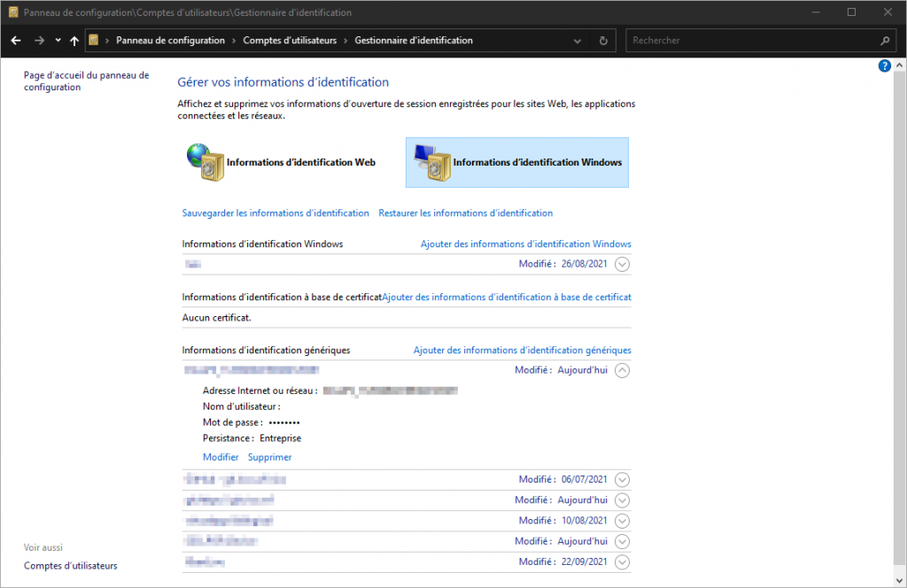This screenshot has height=588, width=907.
Task: Open the recent locations dropdown arrow
Action: [58, 41]
